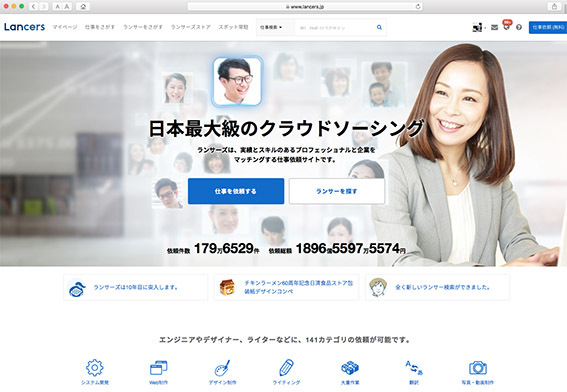Click the ランサーを探す button
Screen dimensions: 567x392
337,191
